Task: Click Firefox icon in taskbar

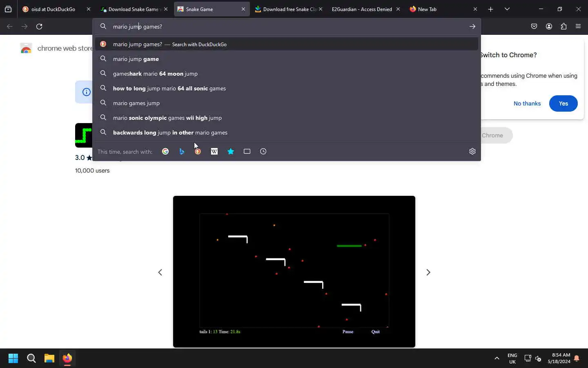Action: pos(67,359)
